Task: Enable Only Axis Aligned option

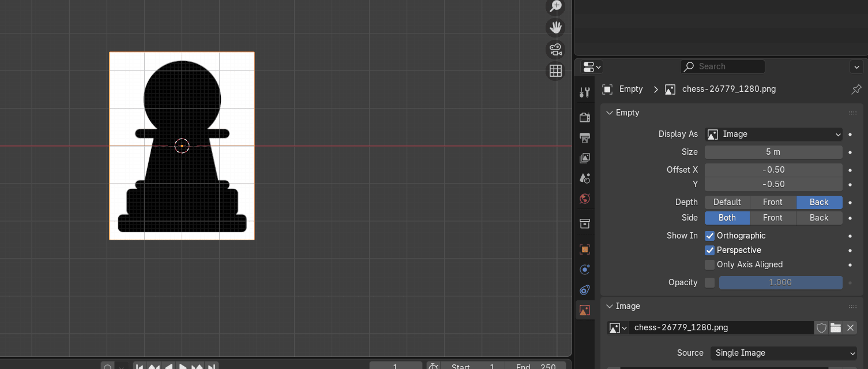Action: click(x=710, y=264)
